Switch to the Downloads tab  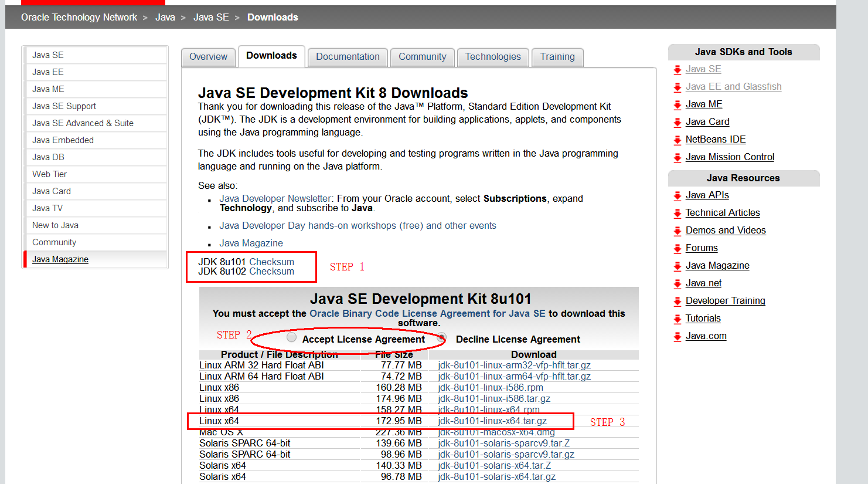[271, 56]
